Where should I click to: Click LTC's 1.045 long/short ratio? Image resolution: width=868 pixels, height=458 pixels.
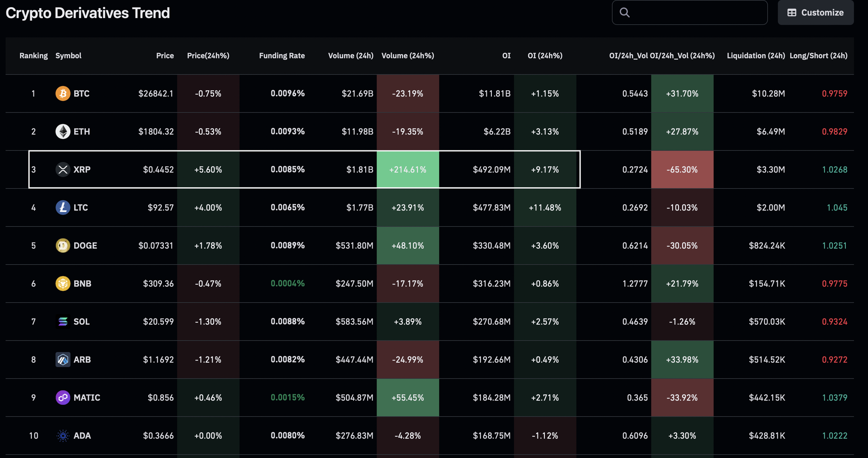click(x=837, y=207)
